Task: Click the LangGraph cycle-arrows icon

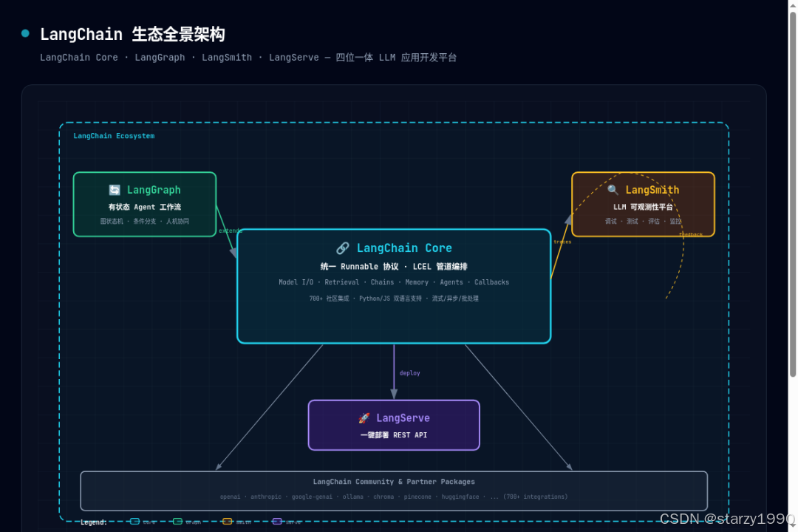Action: tap(115, 190)
